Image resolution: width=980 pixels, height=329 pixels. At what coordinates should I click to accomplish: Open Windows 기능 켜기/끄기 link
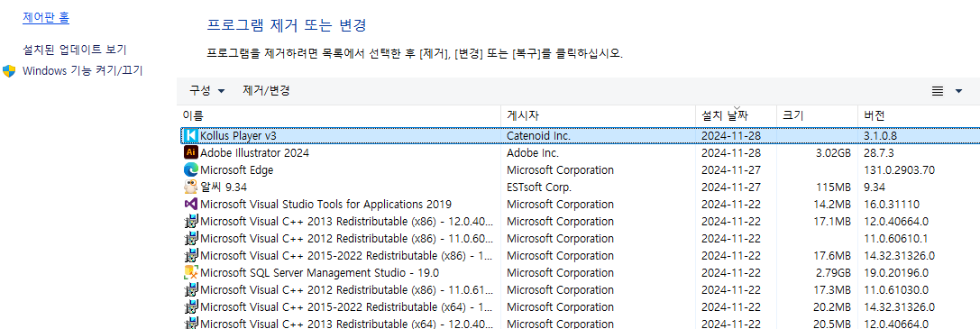click(x=83, y=70)
